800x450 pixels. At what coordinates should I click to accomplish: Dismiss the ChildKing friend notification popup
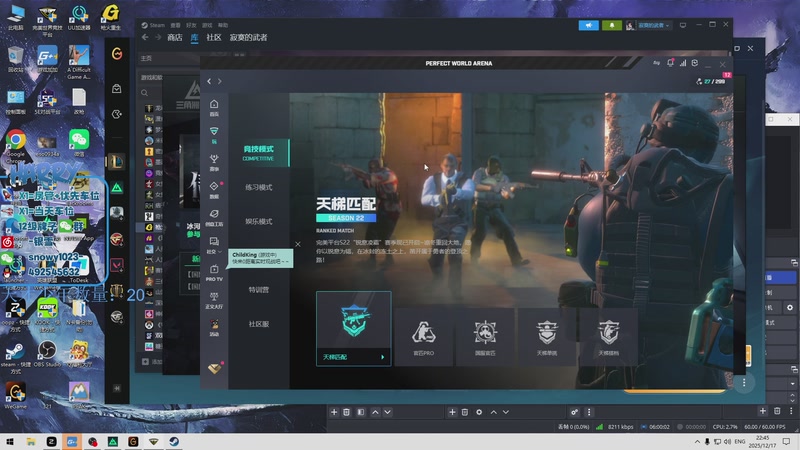298,244
